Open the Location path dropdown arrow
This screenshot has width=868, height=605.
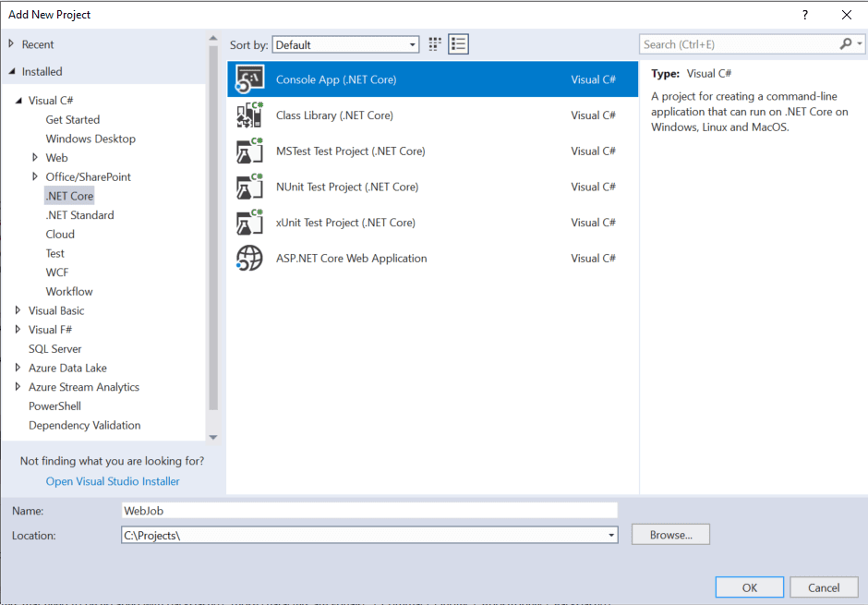pyautogui.click(x=611, y=535)
